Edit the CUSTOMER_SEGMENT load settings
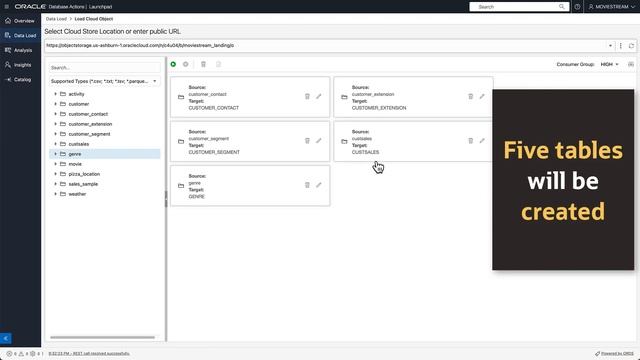Viewport: 640px width, 360px height. 319,141
